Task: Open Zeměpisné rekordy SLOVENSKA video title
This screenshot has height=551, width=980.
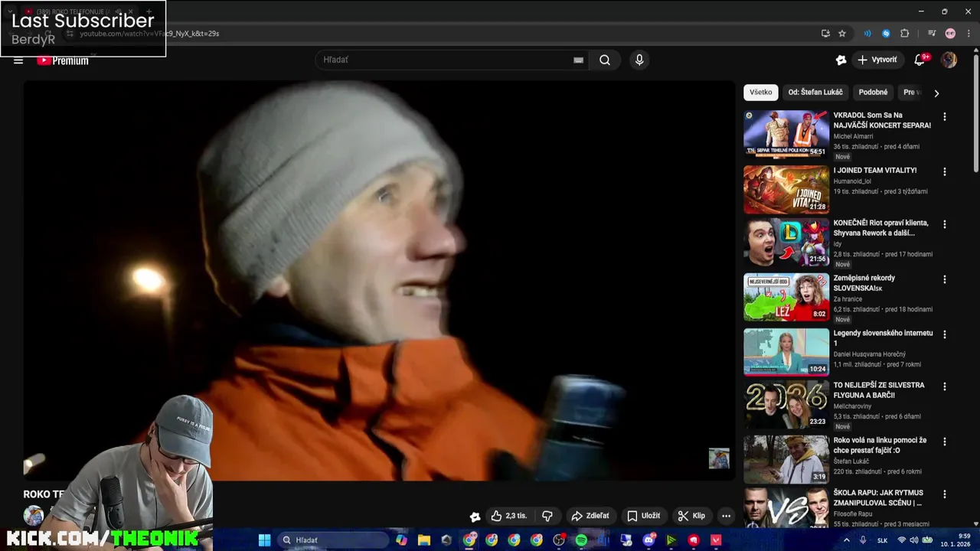Action: click(x=864, y=283)
